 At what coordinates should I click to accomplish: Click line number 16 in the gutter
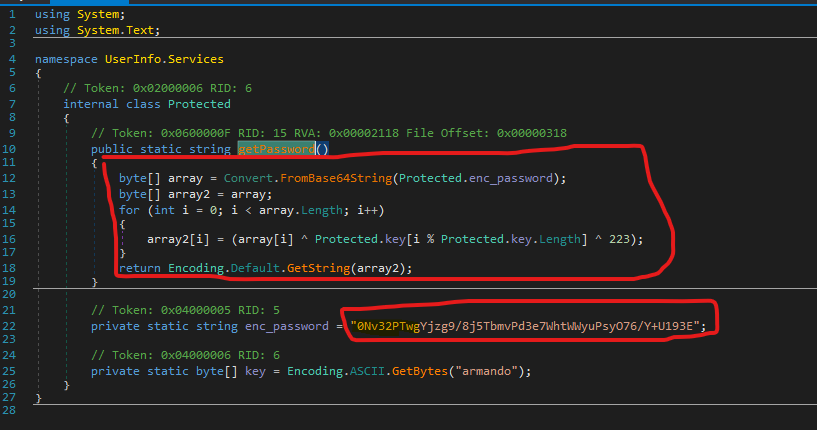[x=11, y=238]
